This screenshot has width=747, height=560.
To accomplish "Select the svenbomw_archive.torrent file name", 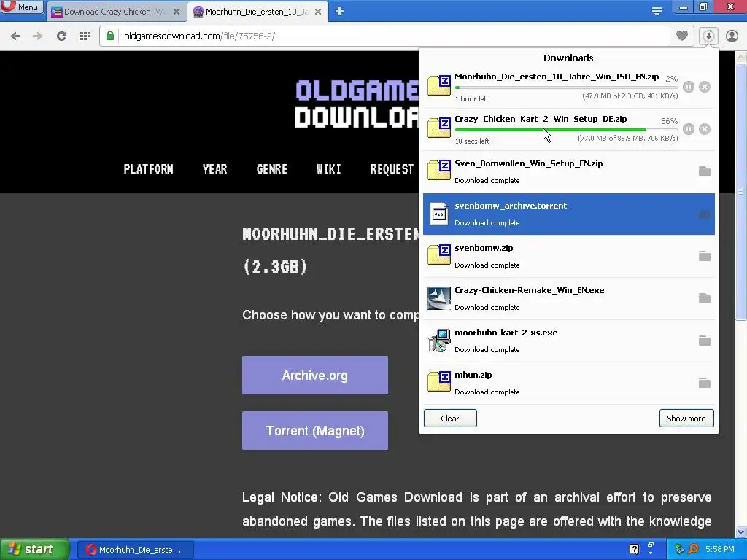I will pos(511,206).
